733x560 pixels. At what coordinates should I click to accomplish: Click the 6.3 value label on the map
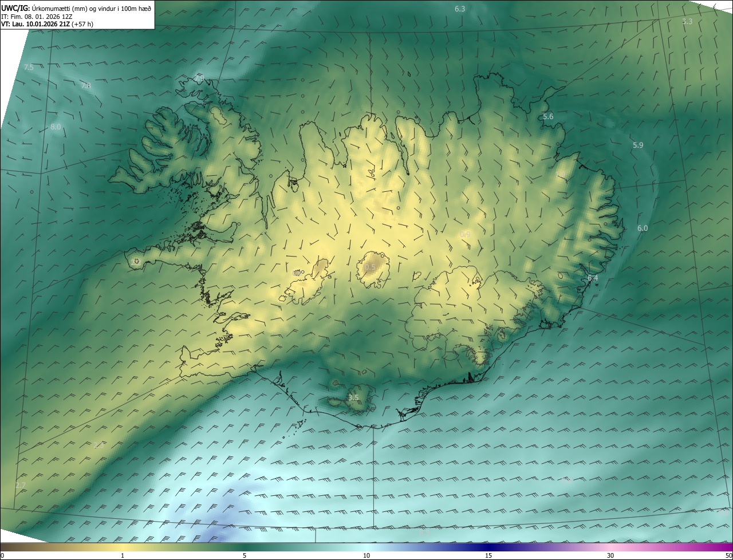(460, 9)
